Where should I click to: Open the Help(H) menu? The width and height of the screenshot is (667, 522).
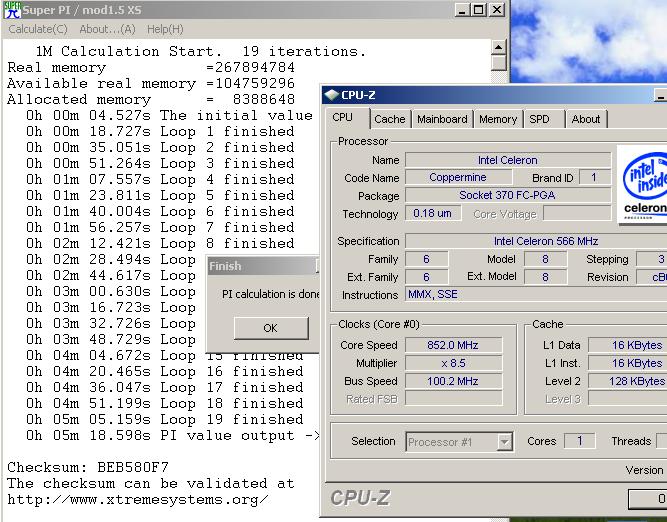click(165, 29)
